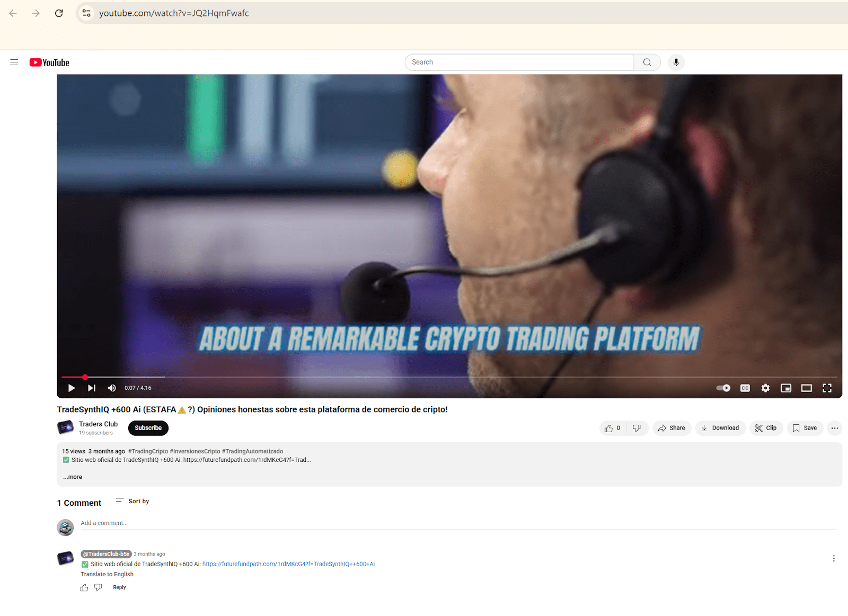Mute the video volume
The height and width of the screenshot is (616, 848).
point(112,388)
